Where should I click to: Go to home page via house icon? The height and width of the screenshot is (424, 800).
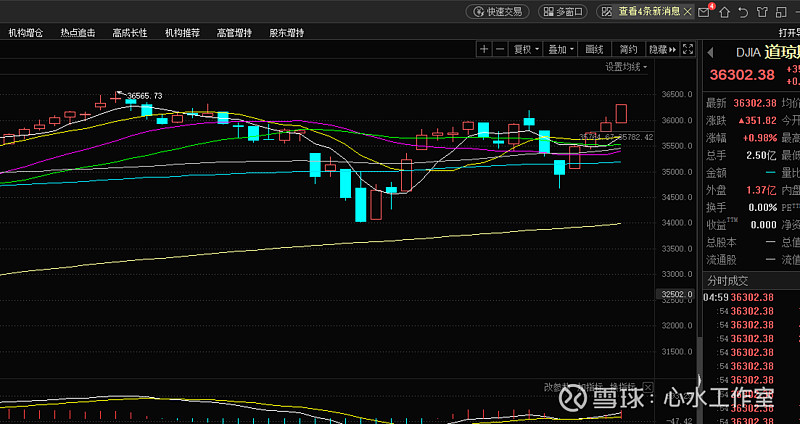725,12
